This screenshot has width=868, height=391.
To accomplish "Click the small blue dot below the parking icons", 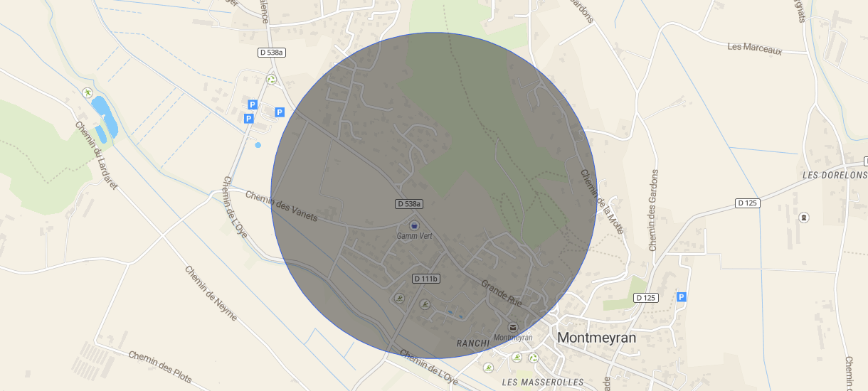I will click(x=258, y=145).
